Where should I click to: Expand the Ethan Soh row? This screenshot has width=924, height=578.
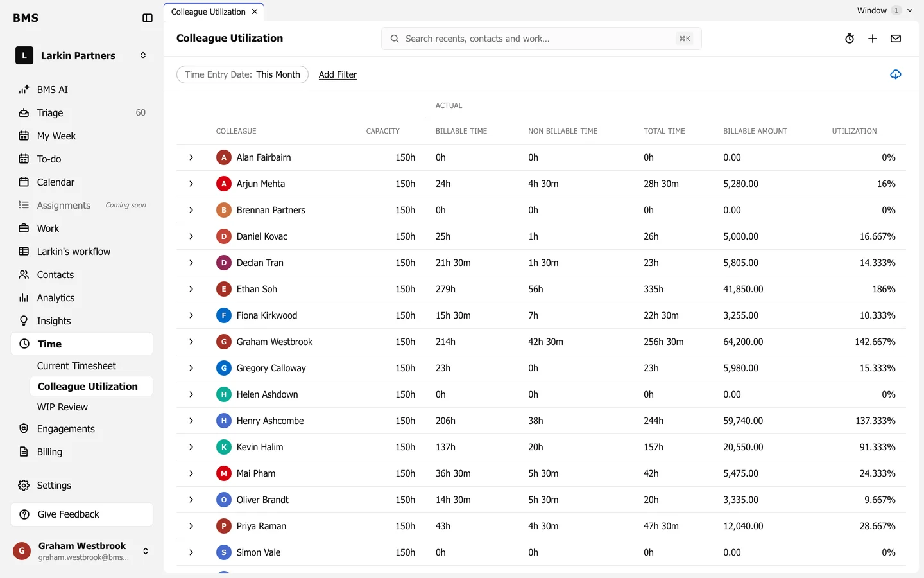[191, 289]
